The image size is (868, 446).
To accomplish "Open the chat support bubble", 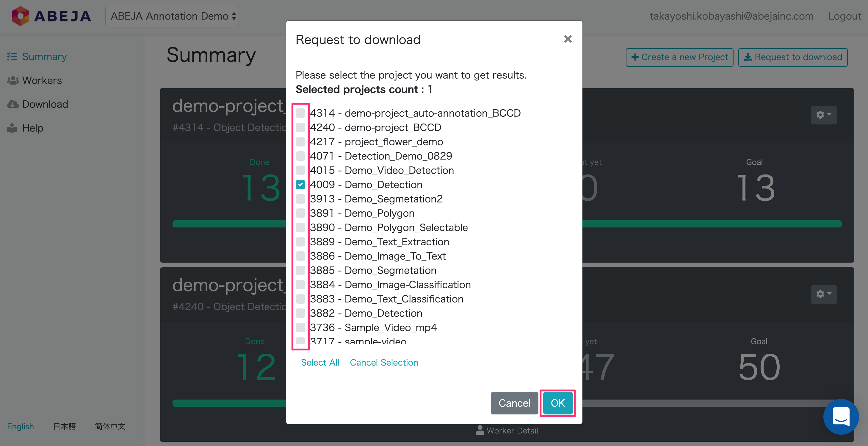I will pos(841,416).
